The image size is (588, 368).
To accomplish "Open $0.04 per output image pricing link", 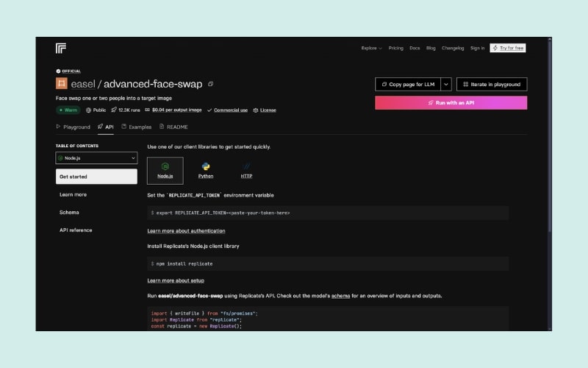I will pyautogui.click(x=176, y=110).
